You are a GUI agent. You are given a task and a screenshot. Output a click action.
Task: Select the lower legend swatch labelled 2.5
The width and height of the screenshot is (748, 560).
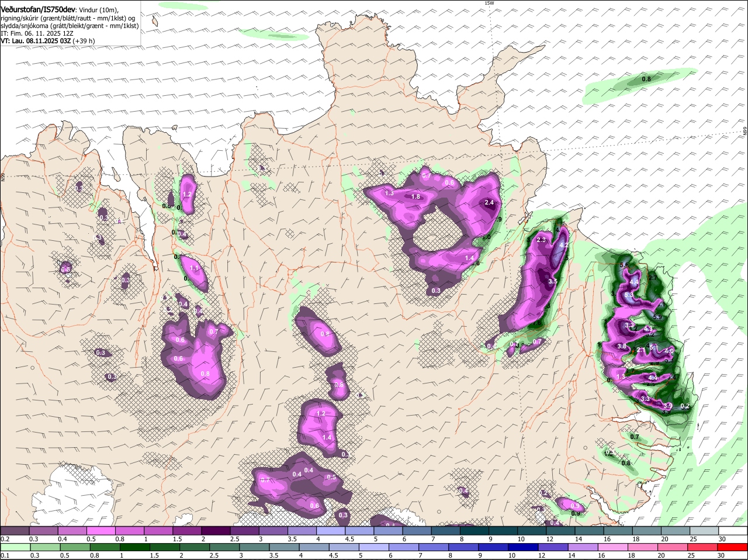point(224,548)
